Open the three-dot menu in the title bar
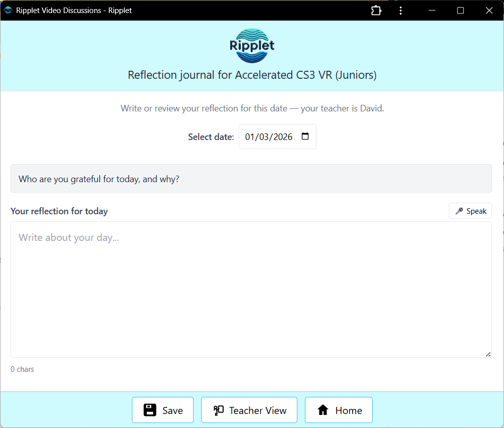Image resolution: width=504 pixels, height=428 pixels. click(401, 10)
